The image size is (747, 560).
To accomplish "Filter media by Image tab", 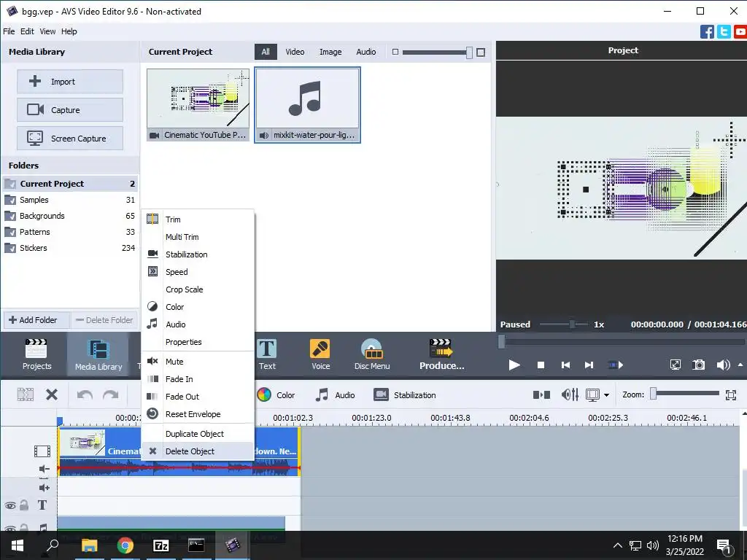I will tap(330, 52).
